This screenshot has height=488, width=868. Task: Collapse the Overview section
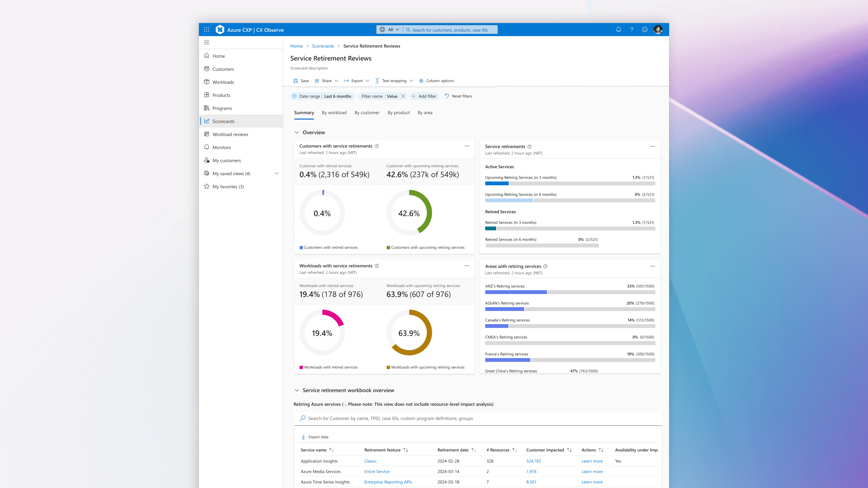tap(297, 132)
